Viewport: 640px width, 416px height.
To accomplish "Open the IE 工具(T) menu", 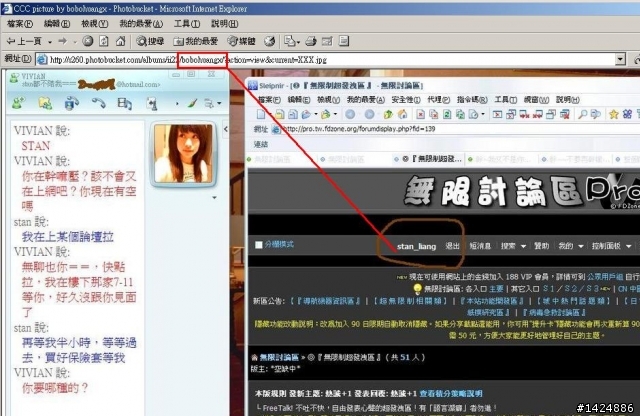I will pyautogui.click(x=187, y=24).
